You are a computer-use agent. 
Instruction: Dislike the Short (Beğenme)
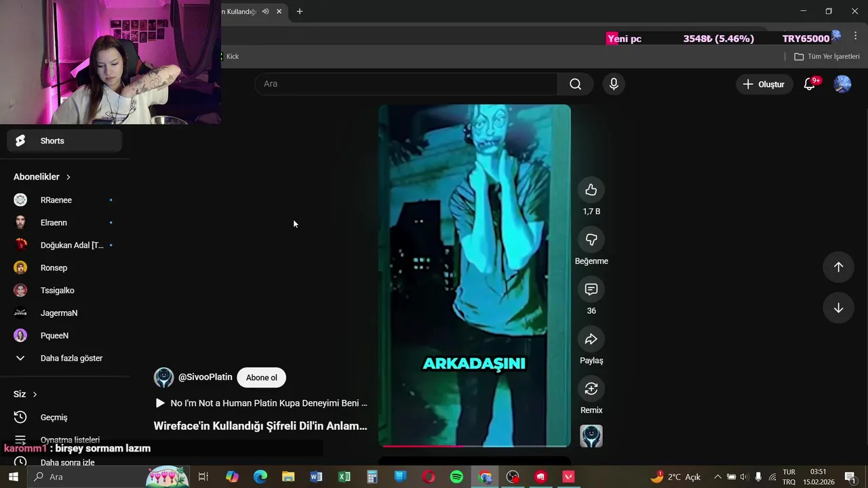(x=591, y=239)
